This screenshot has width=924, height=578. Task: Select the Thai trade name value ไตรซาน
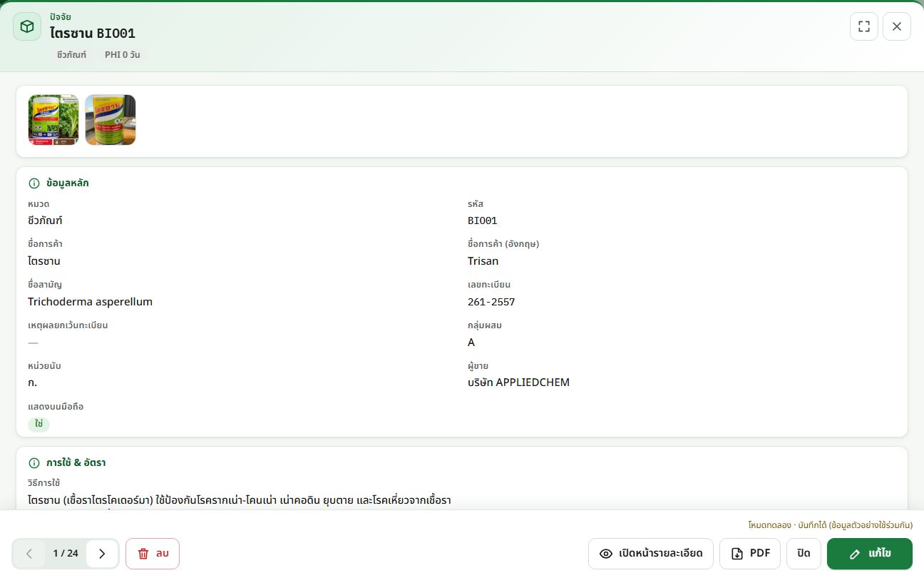pyautogui.click(x=44, y=261)
